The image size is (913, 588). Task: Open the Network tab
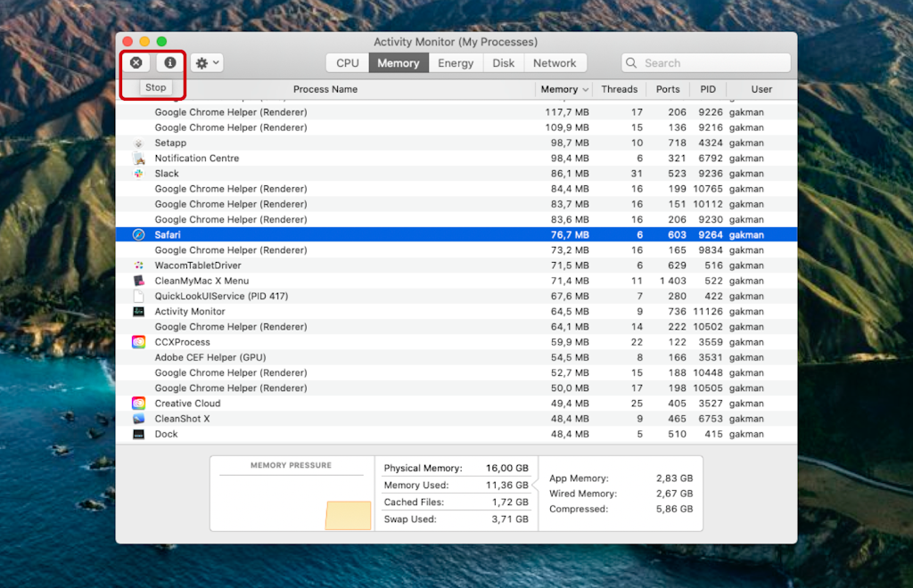[555, 62]
